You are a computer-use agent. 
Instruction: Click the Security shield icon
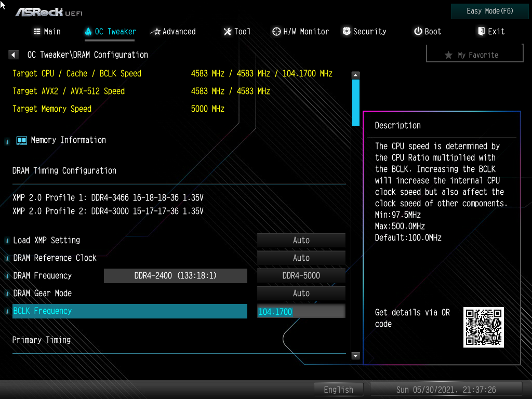347,32
